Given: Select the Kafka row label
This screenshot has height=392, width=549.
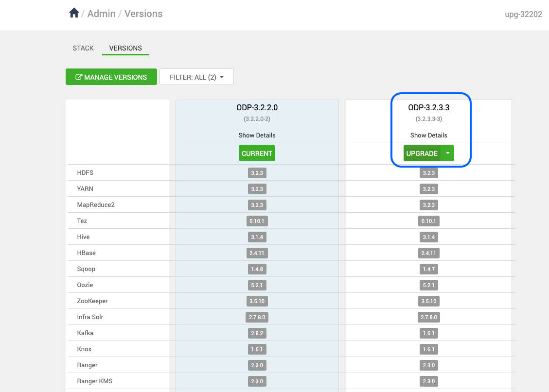Looking at the screenshot, I should [85, 333].
